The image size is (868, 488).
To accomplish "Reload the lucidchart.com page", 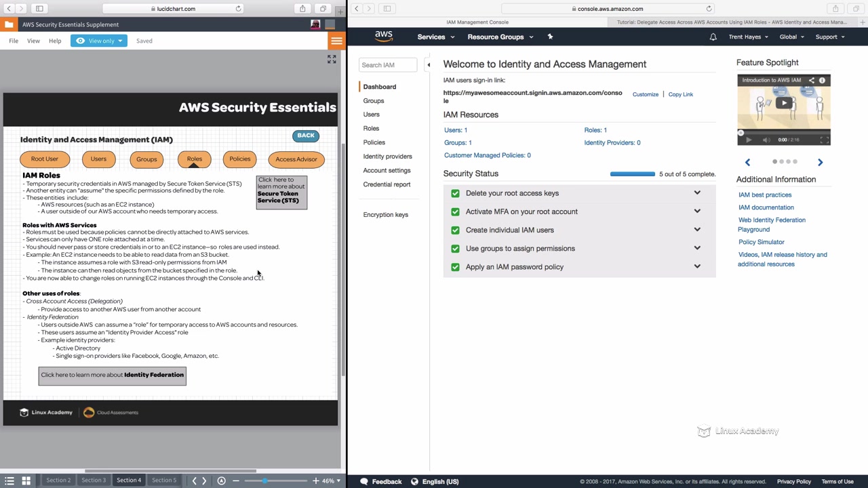I will [238, 9].
